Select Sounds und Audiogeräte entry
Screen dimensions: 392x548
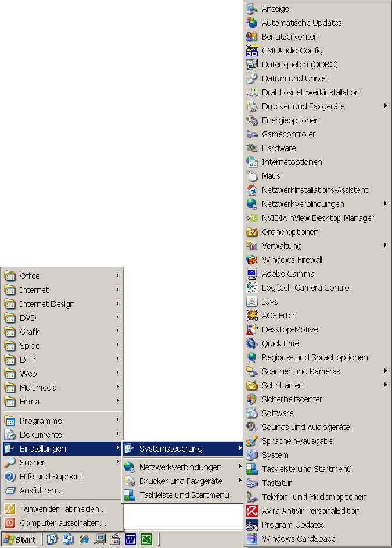[x=318, y=427]
